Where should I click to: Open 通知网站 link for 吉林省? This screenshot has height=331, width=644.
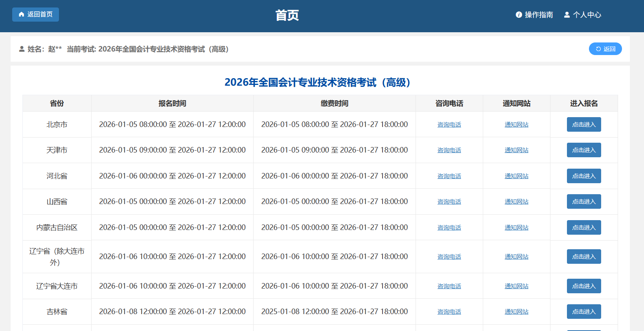(516, 312)
